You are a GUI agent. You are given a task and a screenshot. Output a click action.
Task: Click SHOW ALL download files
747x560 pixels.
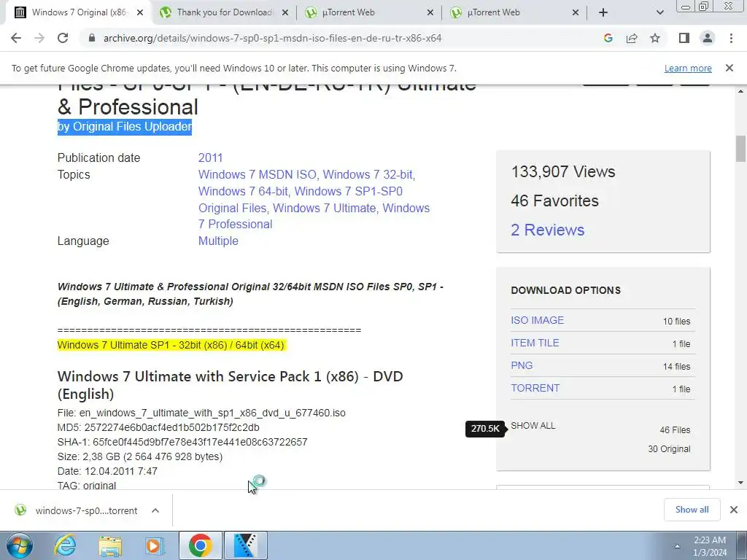(x=533, y=426)
